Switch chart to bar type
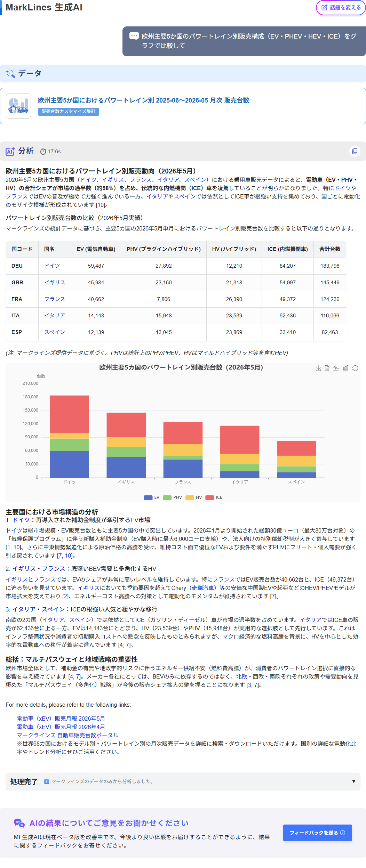This screenshot has width=366, height=868. tap(345, 368)
